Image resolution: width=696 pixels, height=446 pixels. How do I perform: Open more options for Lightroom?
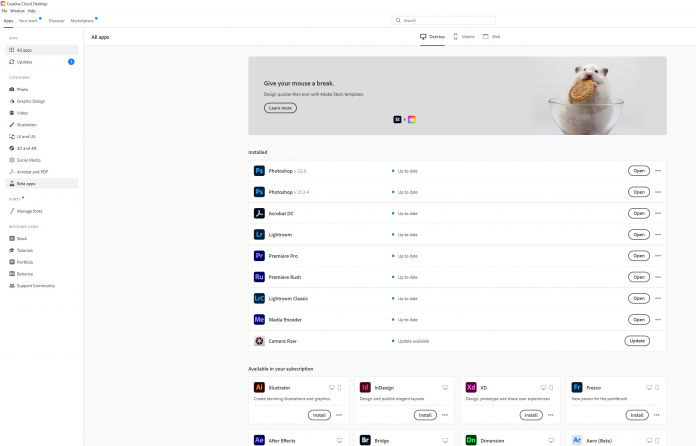pyautogui.click(x=658, y=234)
